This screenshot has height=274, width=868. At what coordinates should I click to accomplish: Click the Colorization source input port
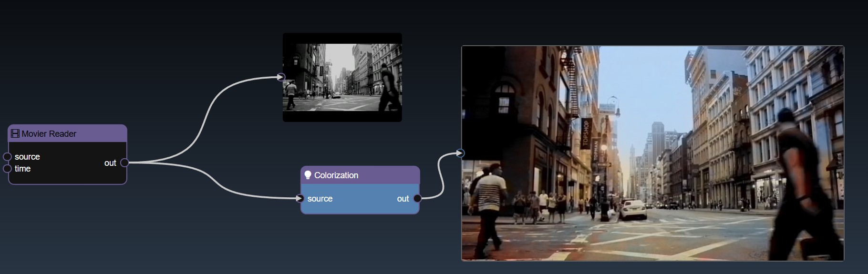(300, 199)
